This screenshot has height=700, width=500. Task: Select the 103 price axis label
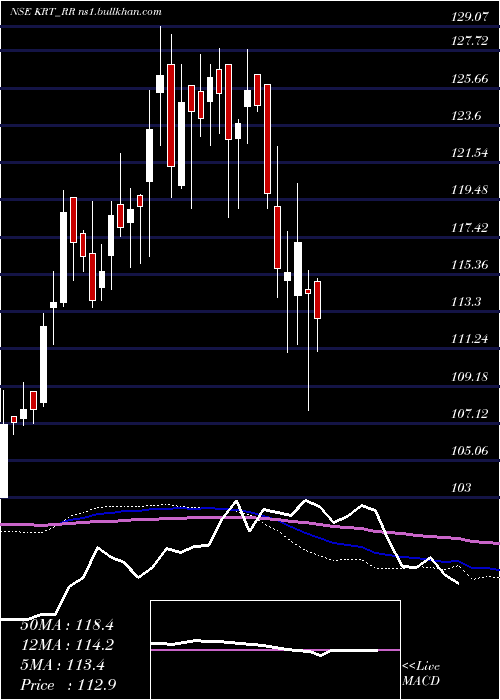pos(461,488)
